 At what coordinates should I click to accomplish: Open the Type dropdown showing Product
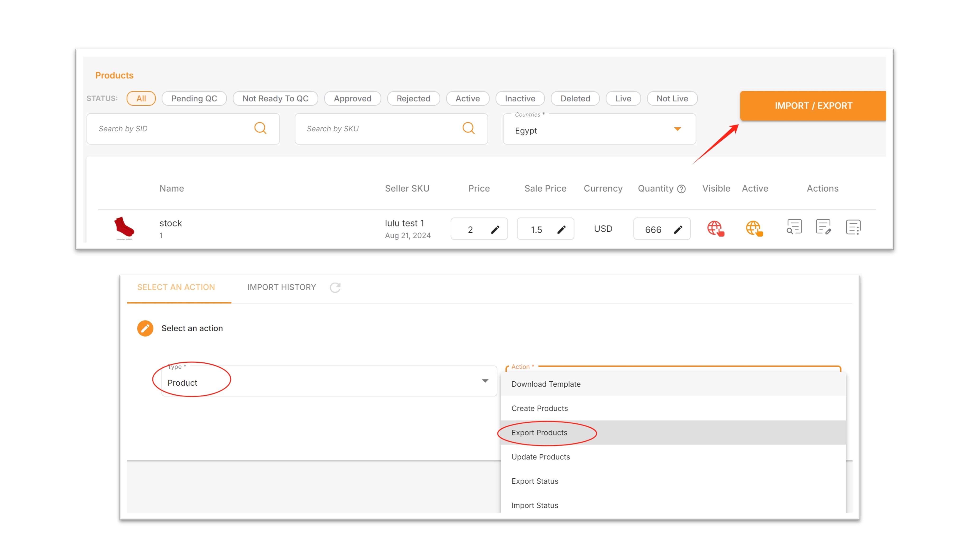329,381
